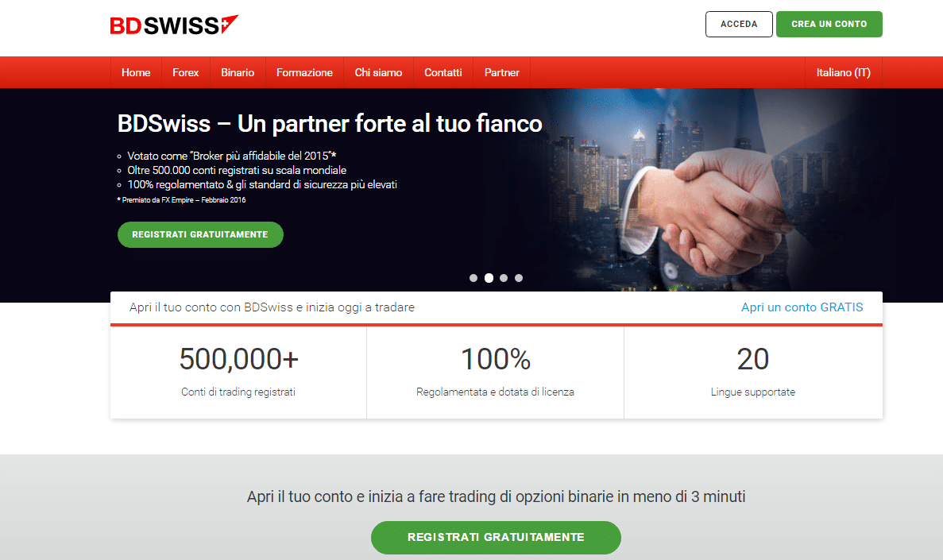The width and height of the screenshot is (943, 560).
Task: Select the second carousel dot
Action: pos(489,278)
